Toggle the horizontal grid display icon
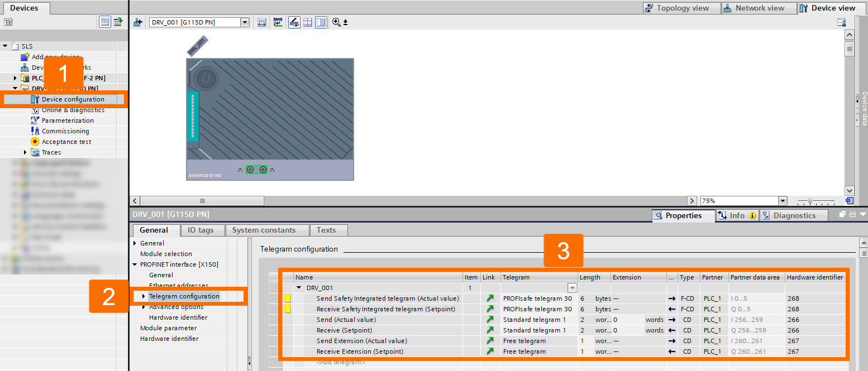 pos(308,22)
